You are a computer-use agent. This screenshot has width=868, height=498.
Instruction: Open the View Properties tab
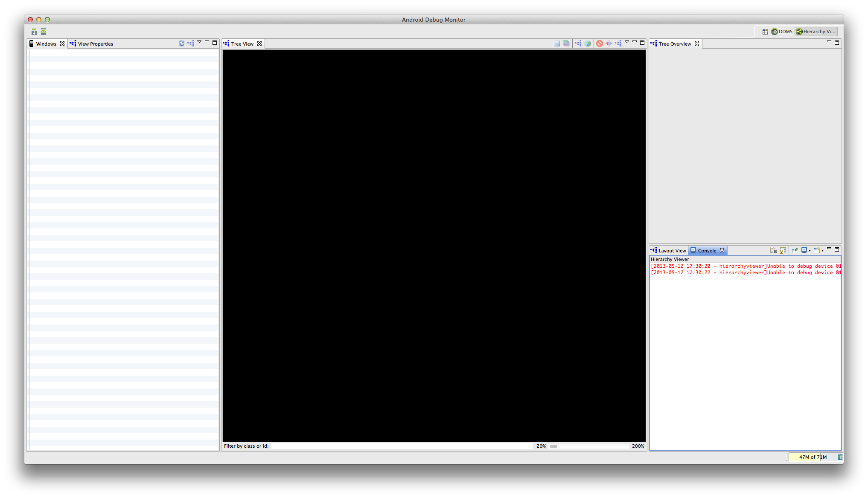point(92,44)
